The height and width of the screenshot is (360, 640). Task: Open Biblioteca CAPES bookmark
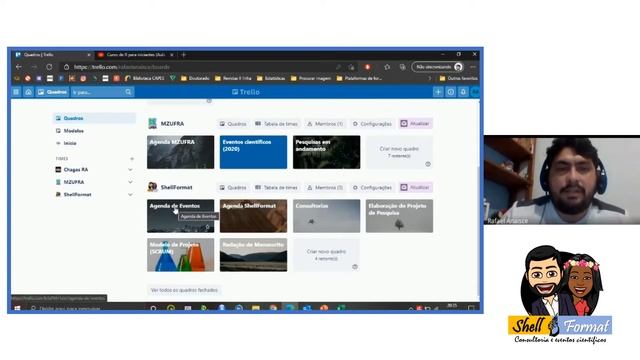click(144, 78)
